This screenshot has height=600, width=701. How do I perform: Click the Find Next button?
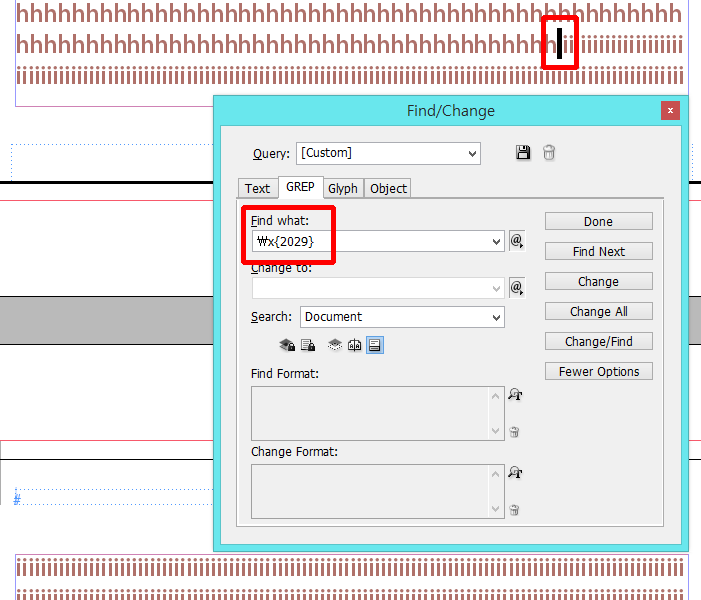point(599,251)
